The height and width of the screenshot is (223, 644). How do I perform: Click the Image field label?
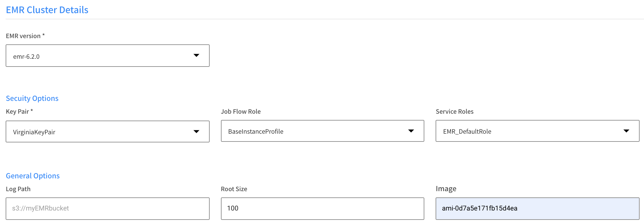pos(446,189)
